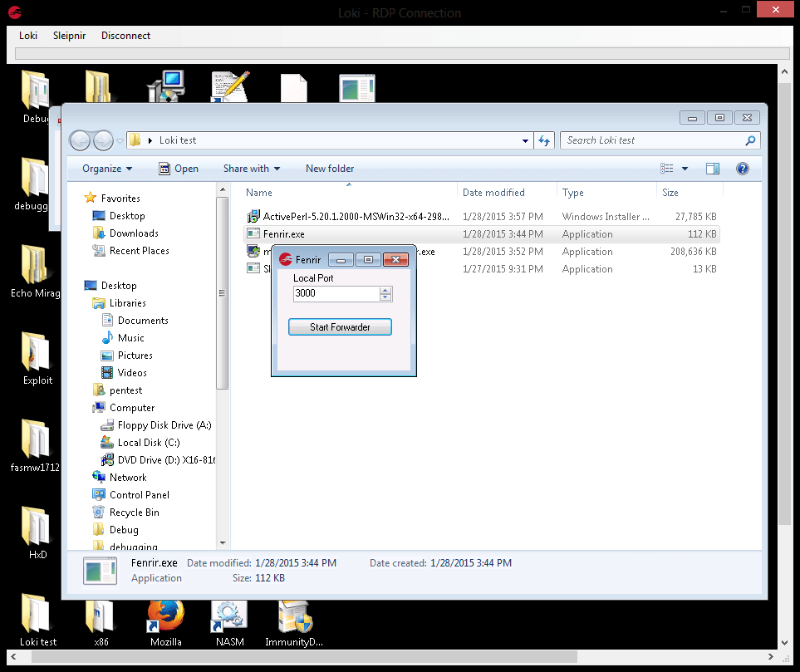Image resolution: width=800 pixels, height=672 pixels.
Task: Click the change view icon
Action: [667, 169]
